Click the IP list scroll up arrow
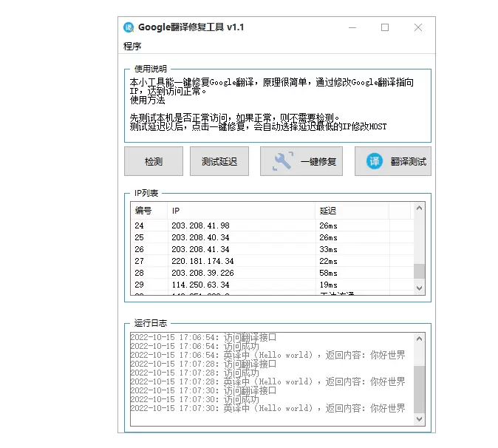The height and width of the screenshot is (448, 498). (419, 208)
